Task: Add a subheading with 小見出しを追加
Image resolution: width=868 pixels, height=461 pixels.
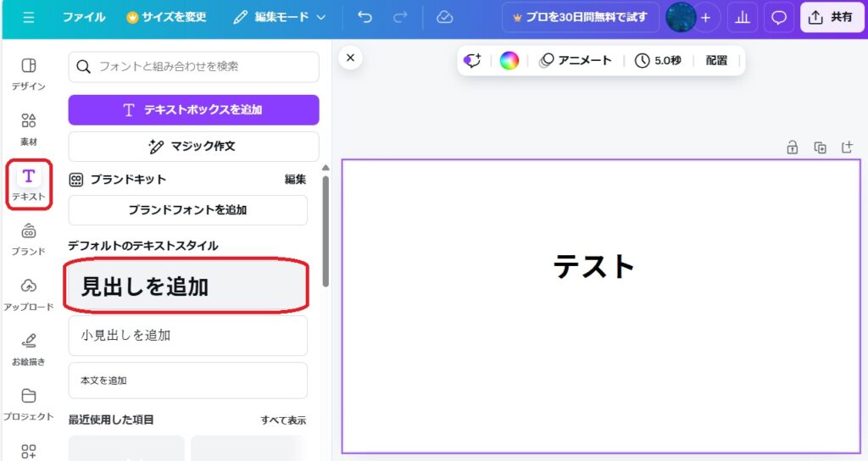Action: pos(187,336)
